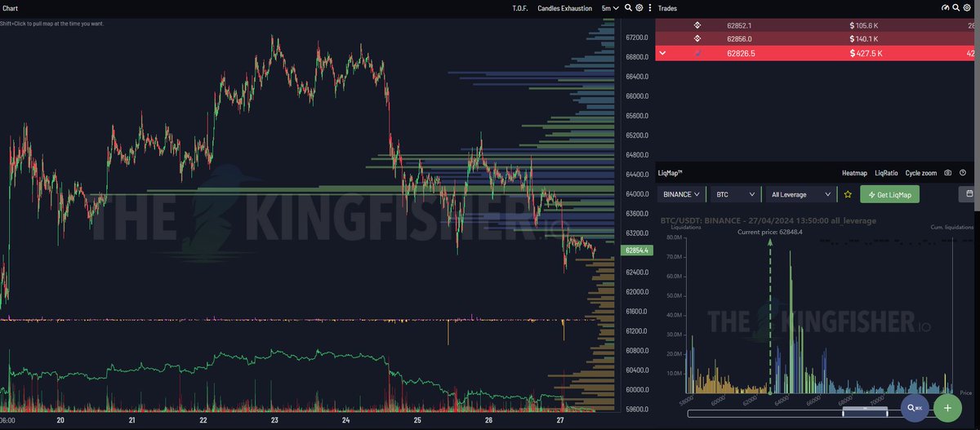Click date label 23 on time axis

pos(274,421)
